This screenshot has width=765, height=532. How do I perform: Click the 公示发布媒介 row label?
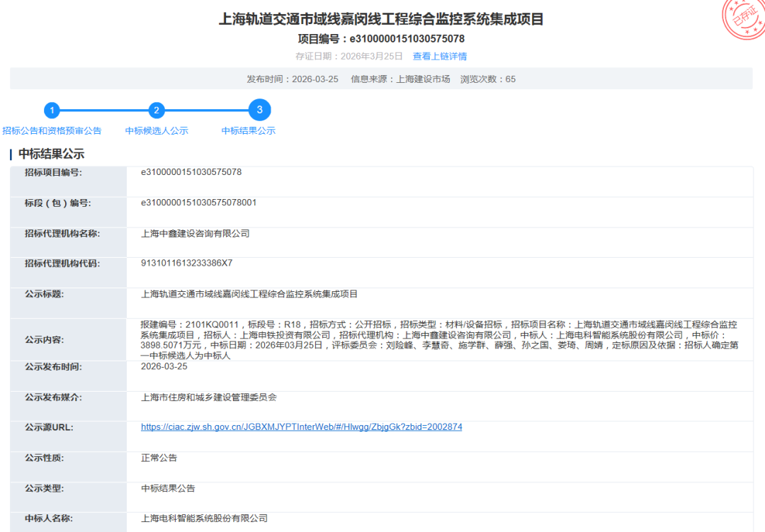pyautogui.click(x=53, y=398)
